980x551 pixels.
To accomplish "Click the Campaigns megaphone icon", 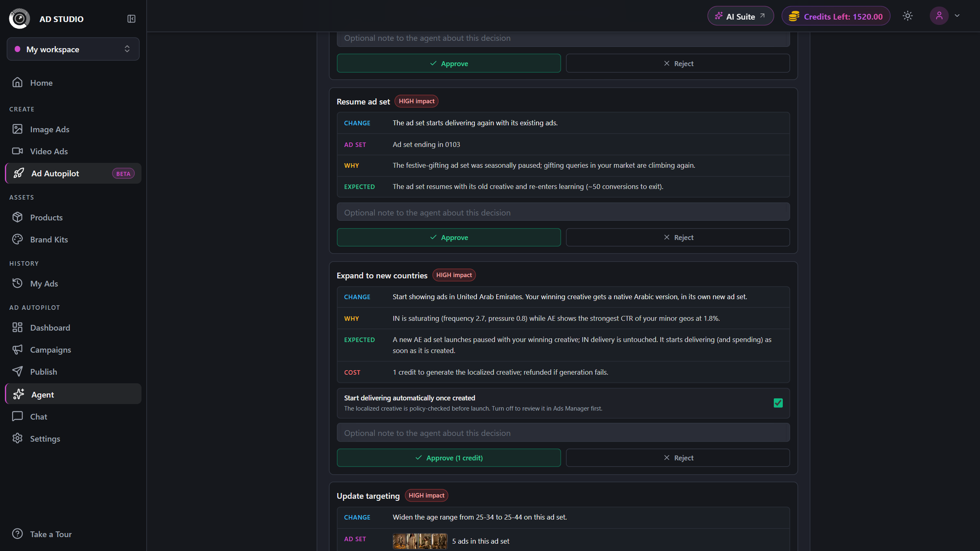I will point(17,349).
